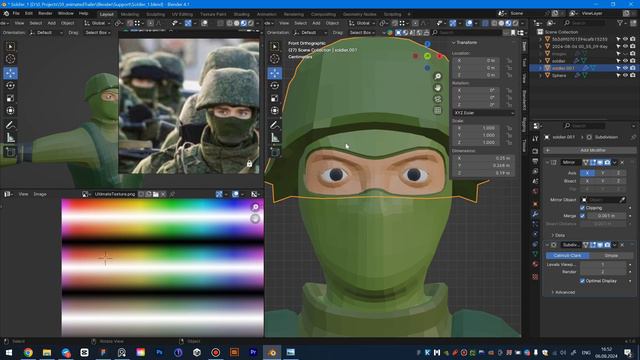
Task: Pick the Annotate tool in left viewport toolbar
Action: [10, 125]
